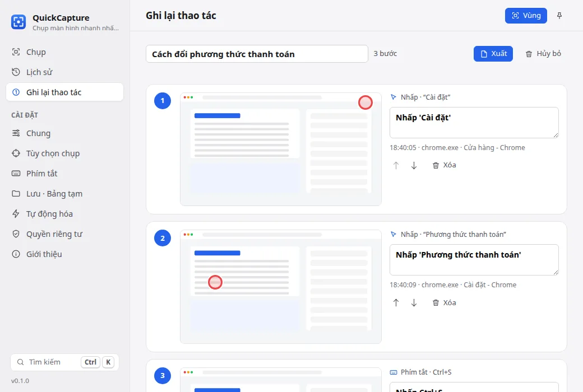Click the Hủy bỏ discard button
The image size is (583, 392).
543,54
